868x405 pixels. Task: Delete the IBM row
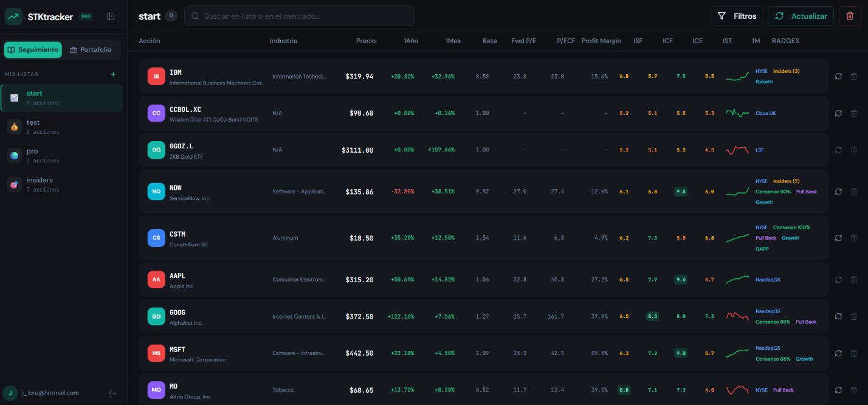pos(853,76)
